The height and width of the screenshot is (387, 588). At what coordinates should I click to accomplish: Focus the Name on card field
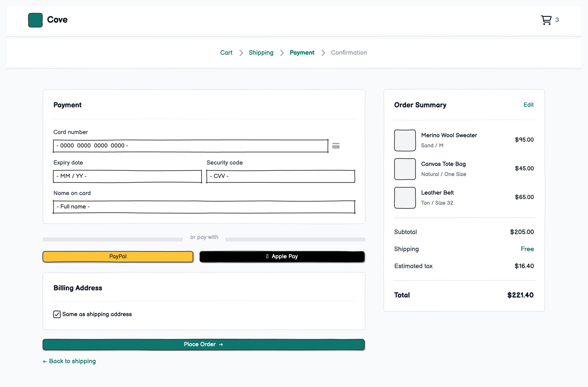point(204,207)
